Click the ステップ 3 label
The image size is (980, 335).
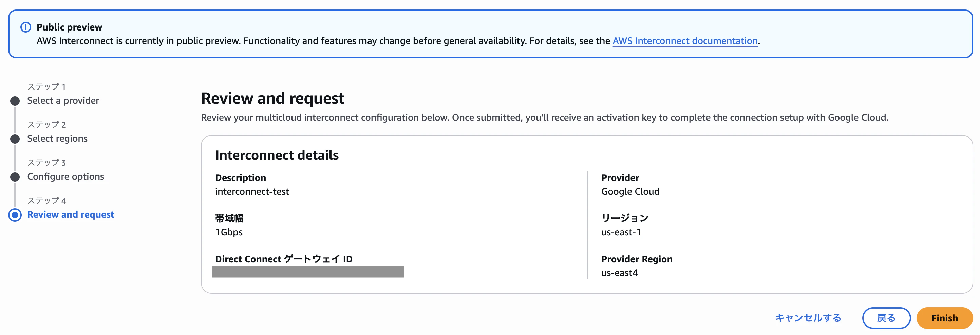46,162
